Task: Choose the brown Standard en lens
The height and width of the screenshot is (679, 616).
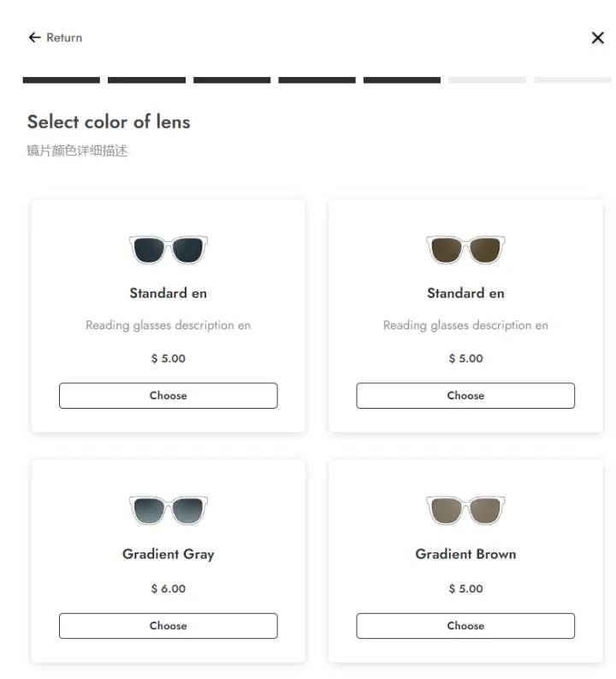Action: point(465,396)
